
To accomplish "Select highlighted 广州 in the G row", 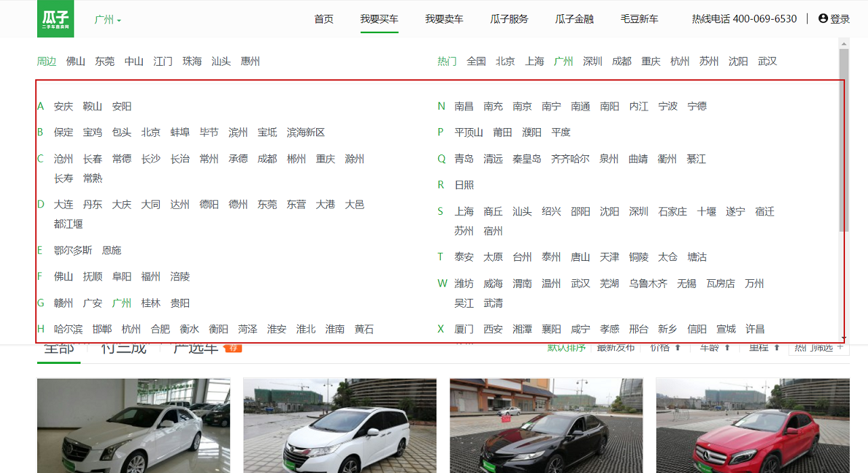I will click(122, 303).
